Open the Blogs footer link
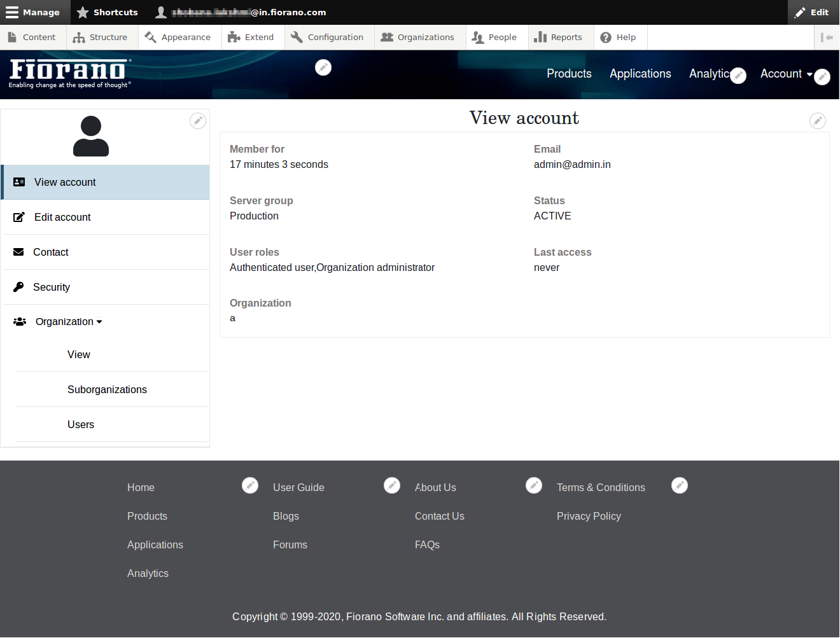 (x=286, y=517)
